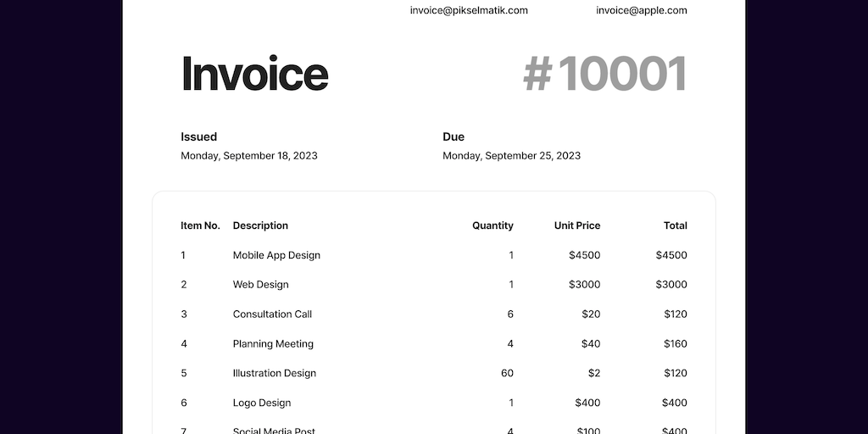
Task: Select the invoice number #10001
Action: [x=604, y=74]
